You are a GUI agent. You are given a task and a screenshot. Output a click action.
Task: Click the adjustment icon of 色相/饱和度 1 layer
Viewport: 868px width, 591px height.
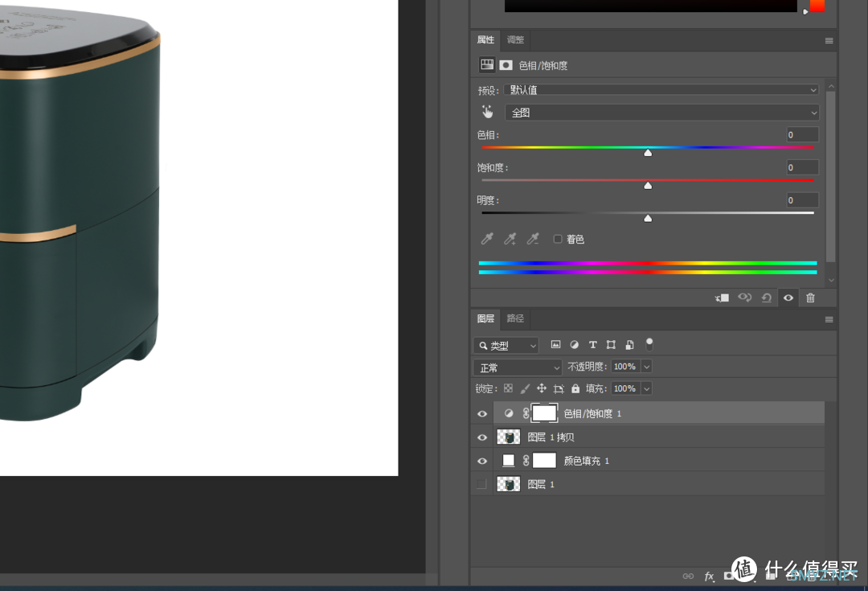[509, 413]
